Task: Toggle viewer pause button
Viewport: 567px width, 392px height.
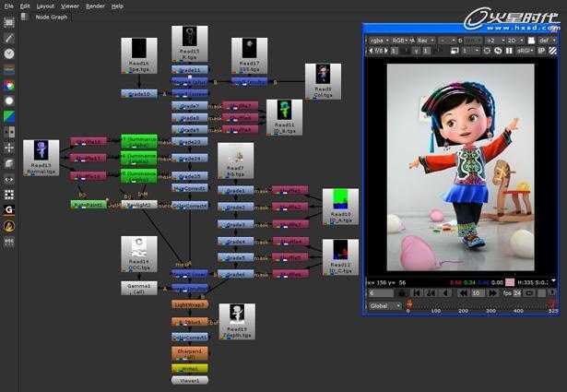Action: point(509,51)
